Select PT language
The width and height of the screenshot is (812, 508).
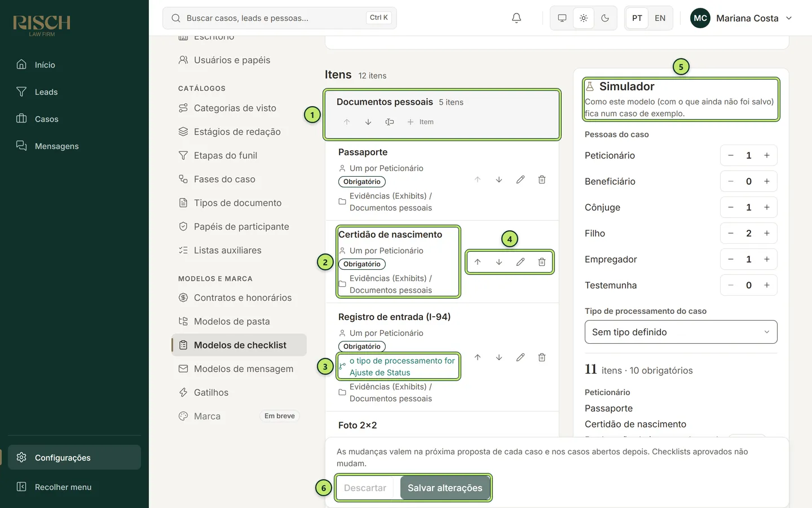click(x=637, y=18)
